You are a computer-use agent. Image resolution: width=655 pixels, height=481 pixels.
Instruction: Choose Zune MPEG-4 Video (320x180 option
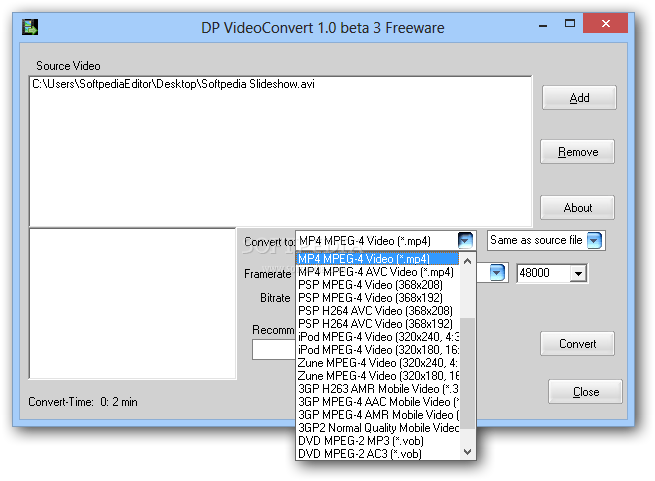(377, 376)
